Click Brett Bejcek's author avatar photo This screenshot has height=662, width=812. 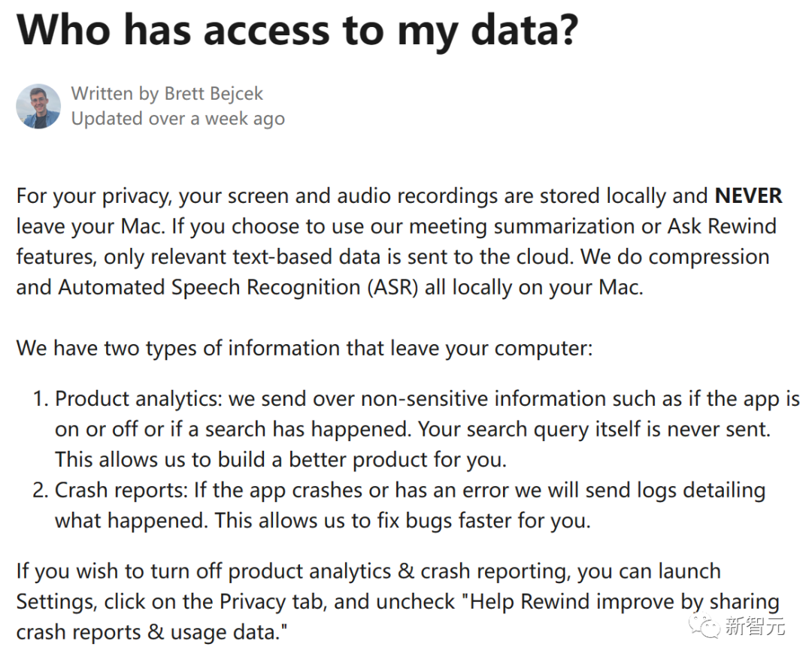coord(38,106)
